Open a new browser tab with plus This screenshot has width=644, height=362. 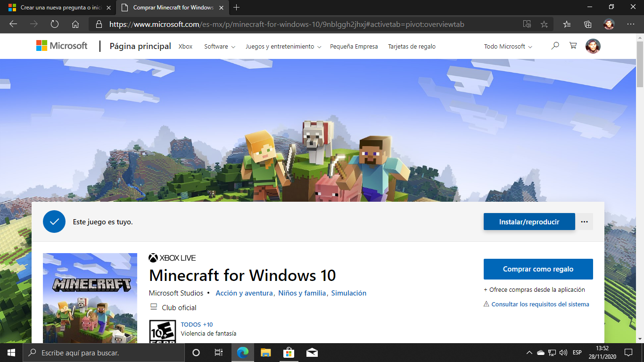pyautogui.click(x=237, y=8)
